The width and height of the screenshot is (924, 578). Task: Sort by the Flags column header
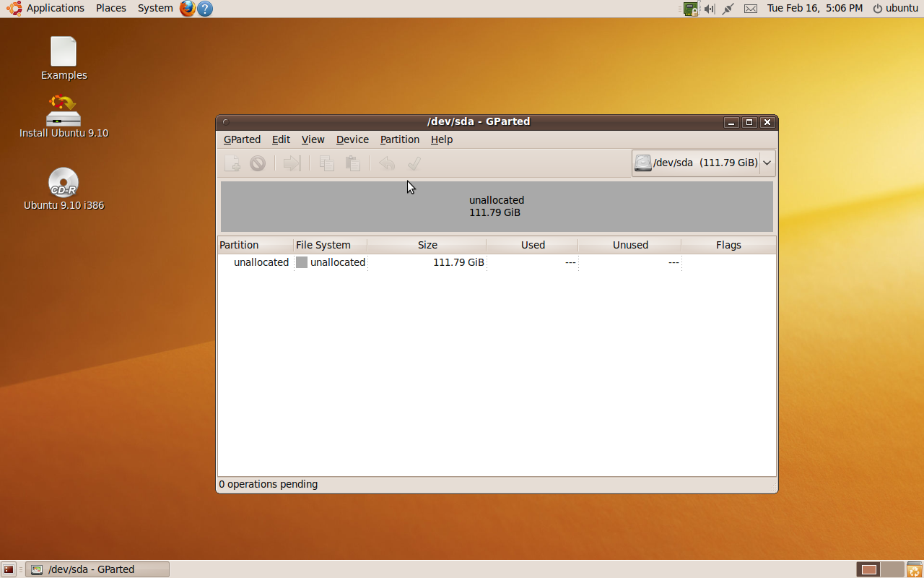coord(728,245)
